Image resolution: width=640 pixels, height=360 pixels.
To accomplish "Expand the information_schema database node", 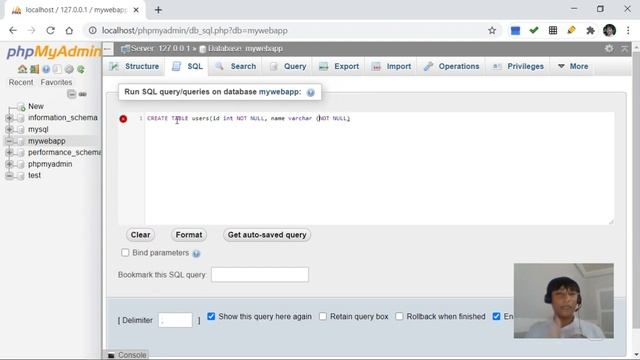I will tap(9, 118).
